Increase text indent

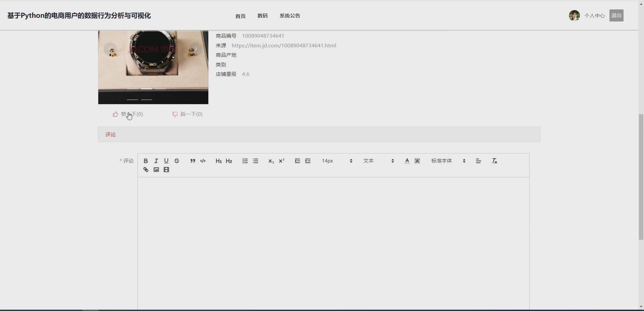pos(308,161)
